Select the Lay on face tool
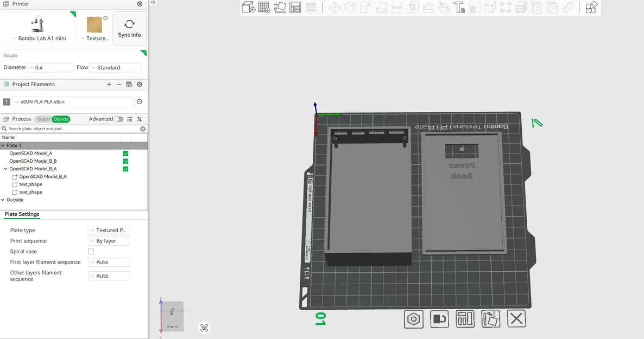The height and width of the screenshot is (339, 644). tap(382, 8)
